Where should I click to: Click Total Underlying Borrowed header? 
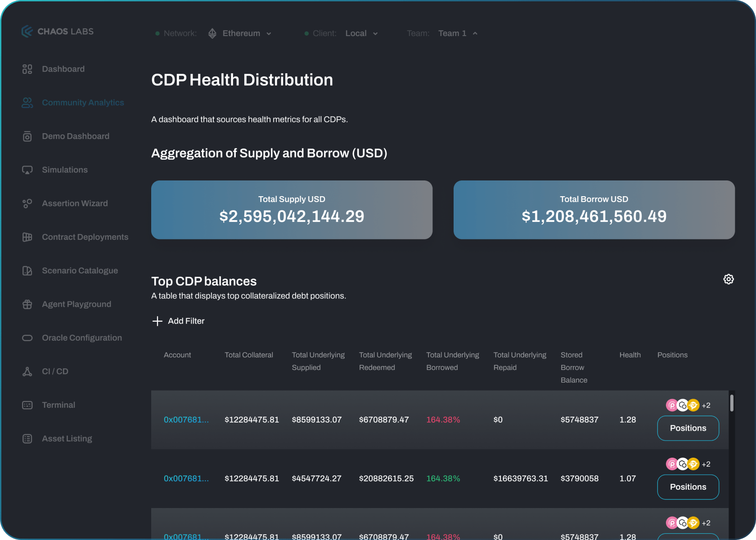coord(453,361)
